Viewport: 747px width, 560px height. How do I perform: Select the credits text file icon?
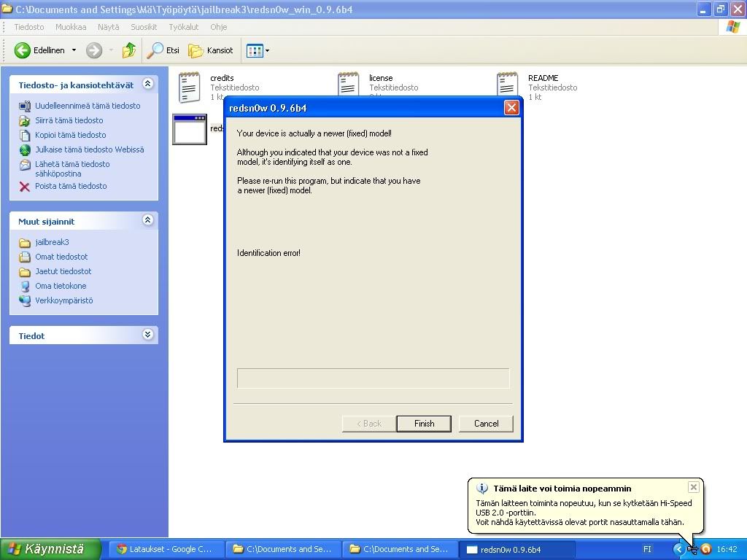[189, 87]
